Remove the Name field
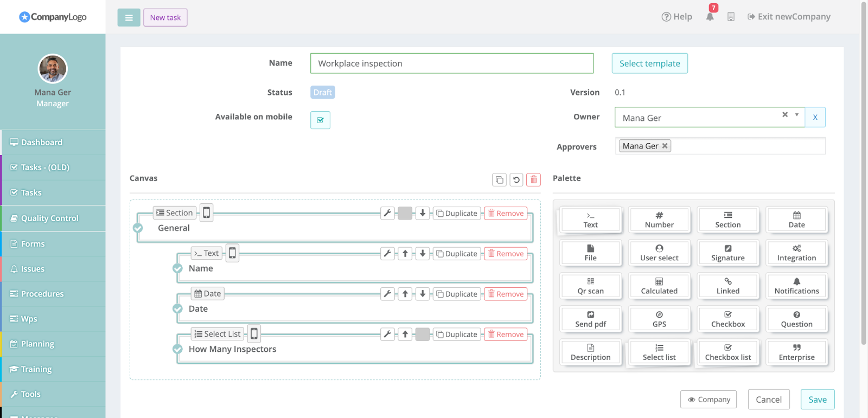The height and width of the screenshot is (418, 868). pos(506,253)
